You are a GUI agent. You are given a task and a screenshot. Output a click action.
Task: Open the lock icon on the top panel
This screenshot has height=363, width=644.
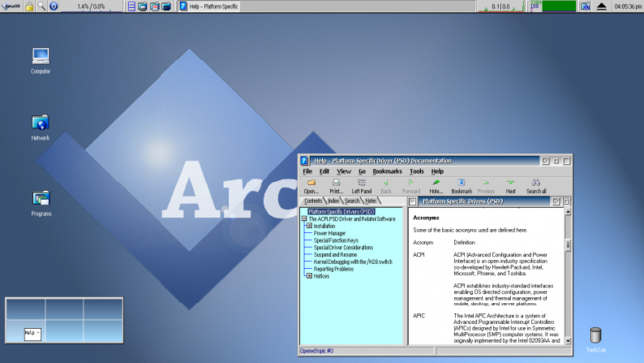pos(29,6)
